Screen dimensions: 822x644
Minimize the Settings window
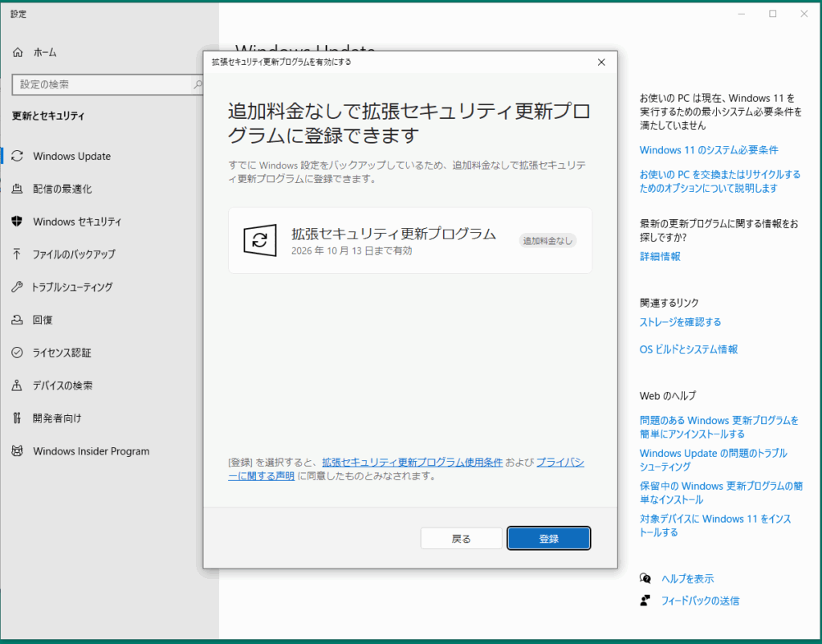(x=741, y=14)
